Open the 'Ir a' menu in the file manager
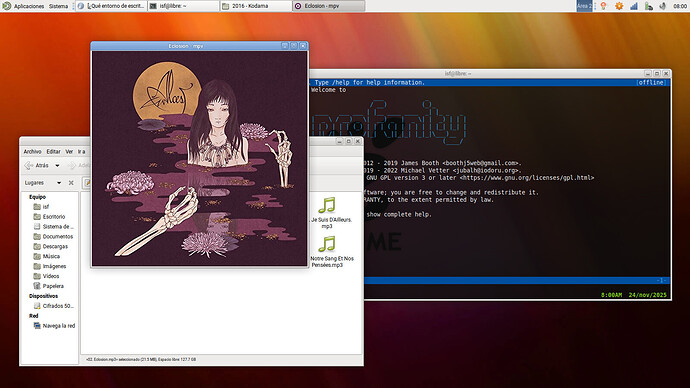Image resolution: width=690 pixels, height=388 pixels. coord(81,151)
